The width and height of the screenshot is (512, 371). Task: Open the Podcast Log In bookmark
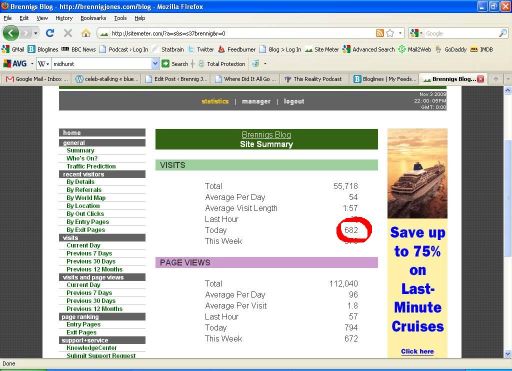(124, 49)
